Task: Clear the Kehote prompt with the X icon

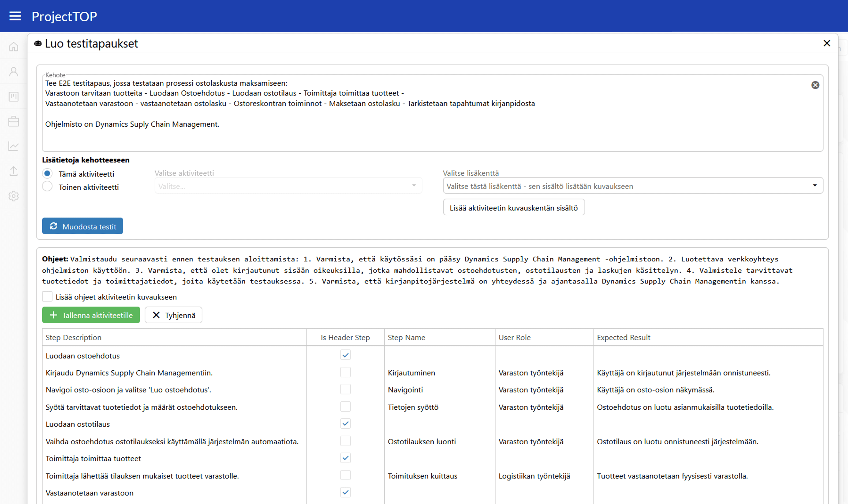Action: (815, 85)
